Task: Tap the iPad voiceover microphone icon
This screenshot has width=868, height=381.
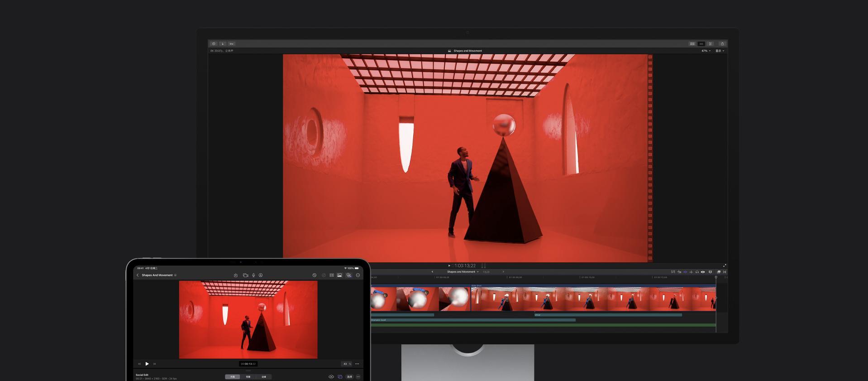Action: coord(253,275)
